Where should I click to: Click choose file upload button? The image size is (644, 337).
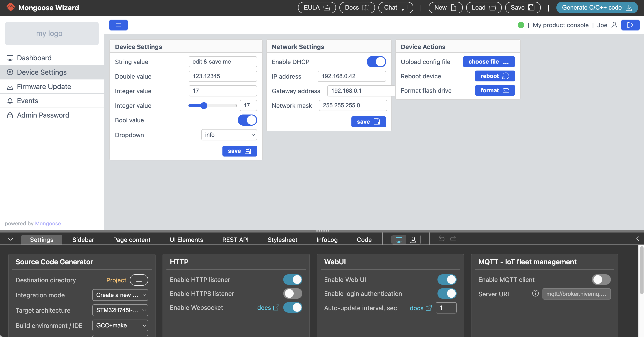488,62
